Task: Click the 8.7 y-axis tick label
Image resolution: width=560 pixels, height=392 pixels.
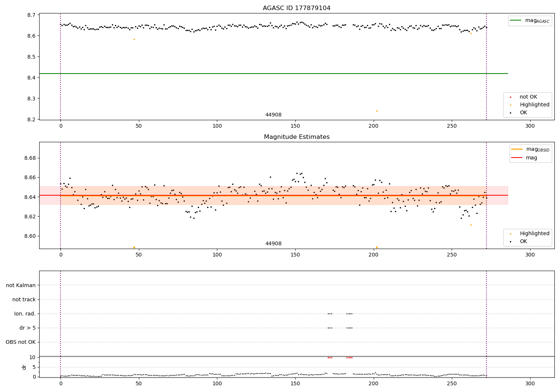Action: 31,15
